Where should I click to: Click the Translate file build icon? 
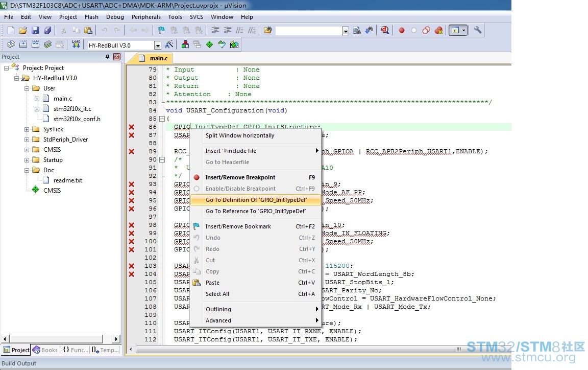tap(11, 44)
